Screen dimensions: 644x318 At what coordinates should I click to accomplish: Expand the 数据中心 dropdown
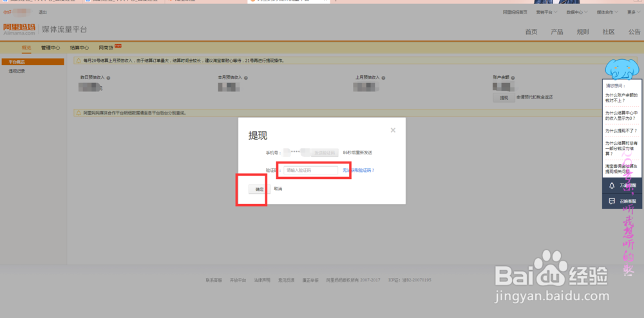[576, 12]
